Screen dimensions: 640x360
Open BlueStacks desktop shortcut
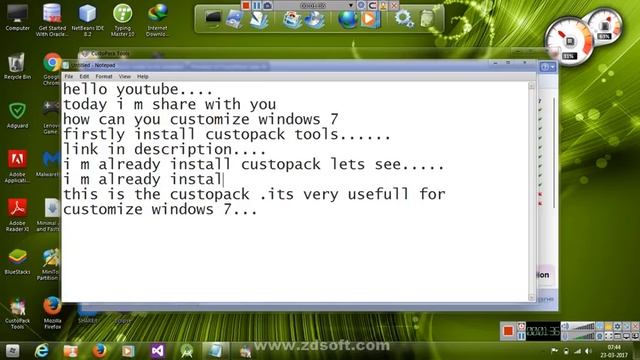pos(17,262)
